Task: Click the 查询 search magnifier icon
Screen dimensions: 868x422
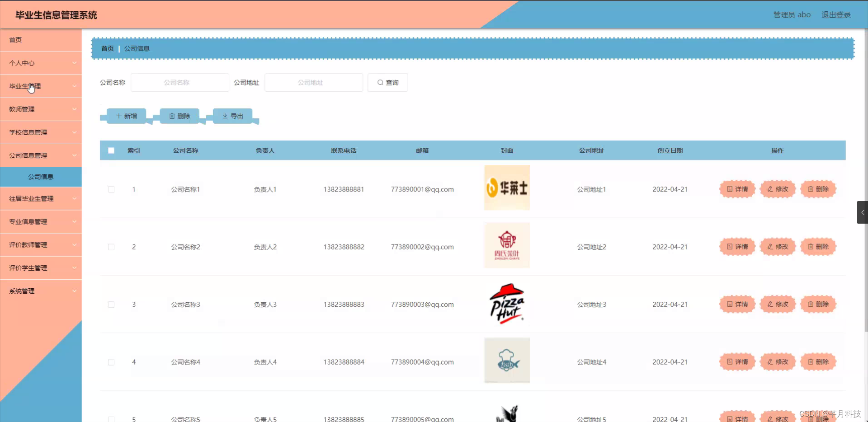Action: point(381,82)
